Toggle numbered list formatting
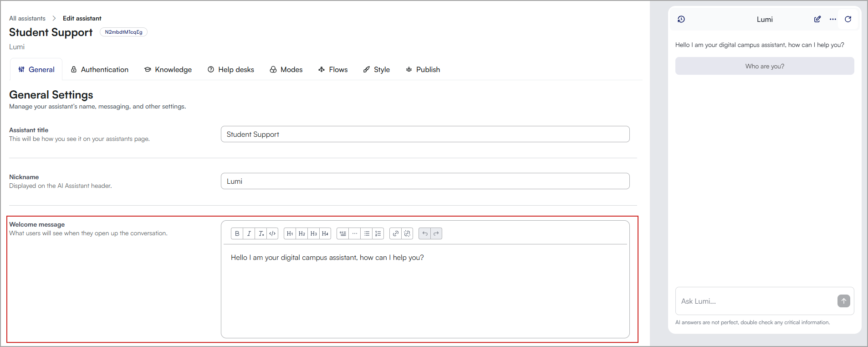The image size is (868, 347). (378, 233)
